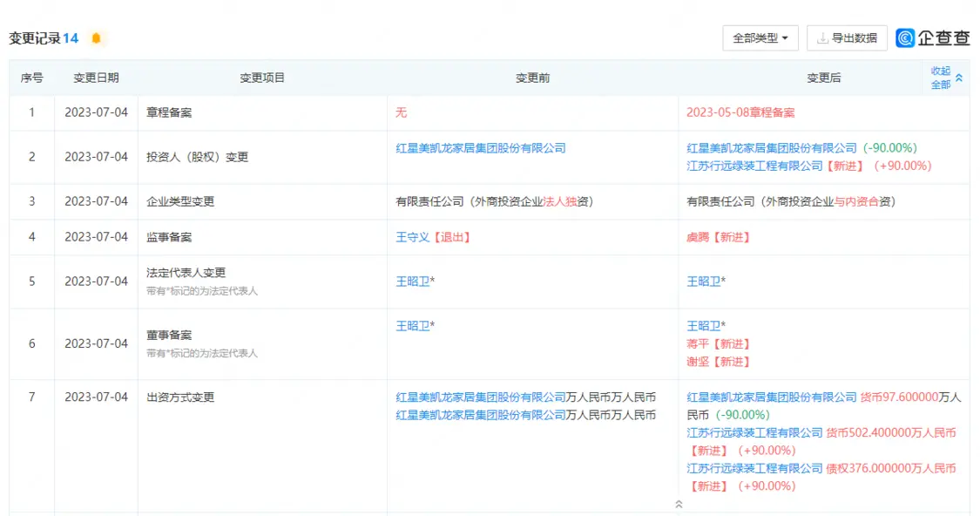Open first 红星美凯龙 link in row 7 变更前
Viewport: 980px width, 516px height.
click(x=481, y=397)
